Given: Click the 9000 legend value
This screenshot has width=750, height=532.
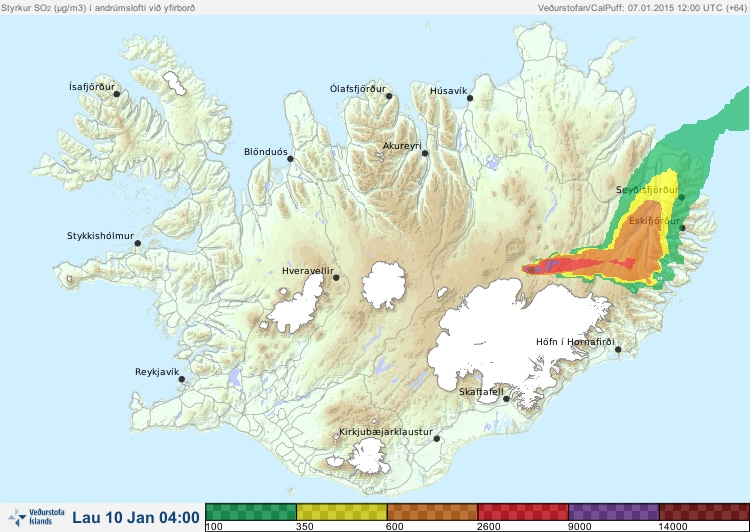Looking at the screenshot, I should (580, 526).
